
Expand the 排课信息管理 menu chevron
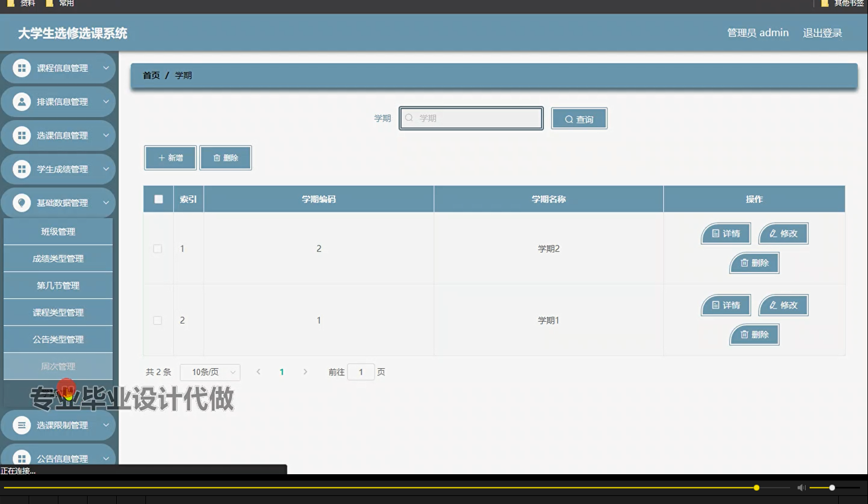106,102
